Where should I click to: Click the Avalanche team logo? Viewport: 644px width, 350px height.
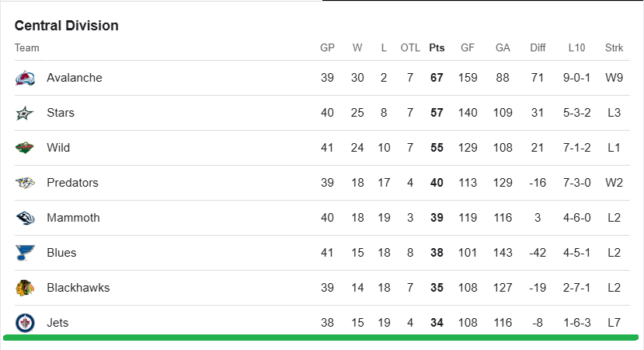(x=25, y=78)
